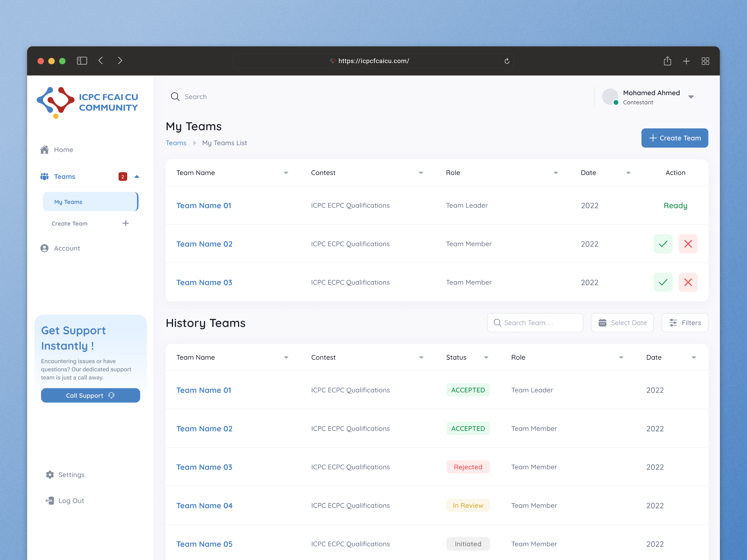Open the Account section via person icon
Viewport: 747px width, 560px height.
(44, 248)
